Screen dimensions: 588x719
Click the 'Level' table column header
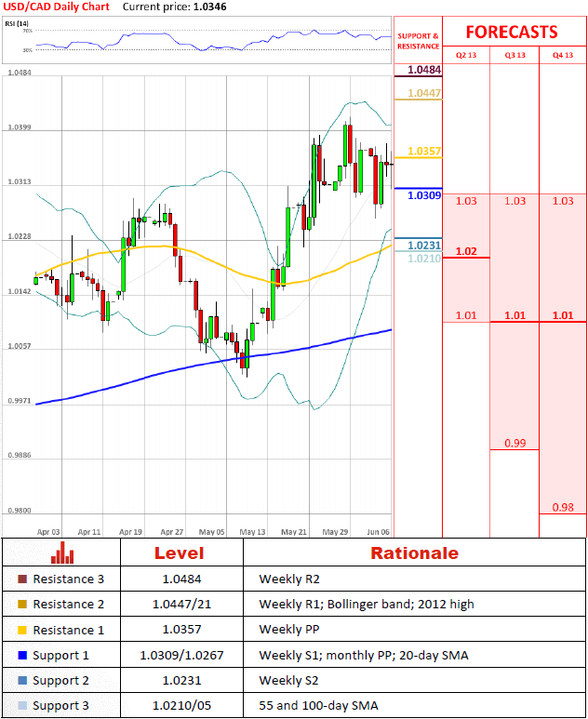[179, 553]
